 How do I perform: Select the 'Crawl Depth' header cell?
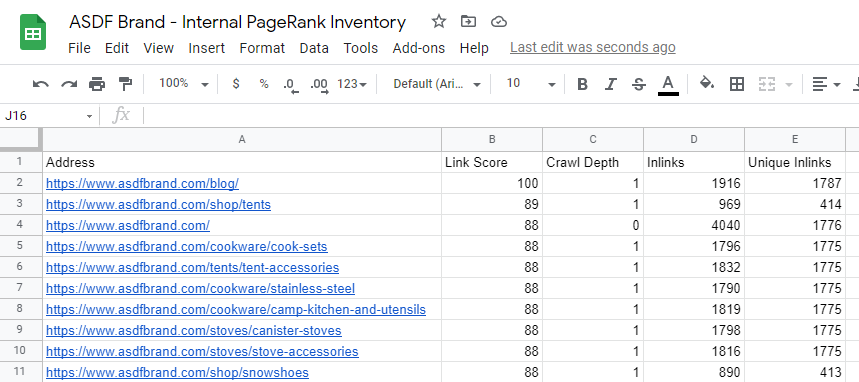click(593, 163)
